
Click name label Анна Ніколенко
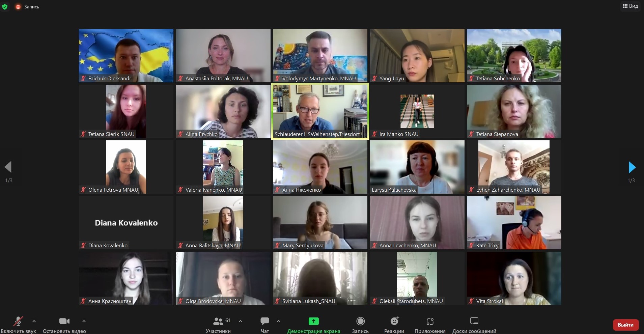point(301,190)
